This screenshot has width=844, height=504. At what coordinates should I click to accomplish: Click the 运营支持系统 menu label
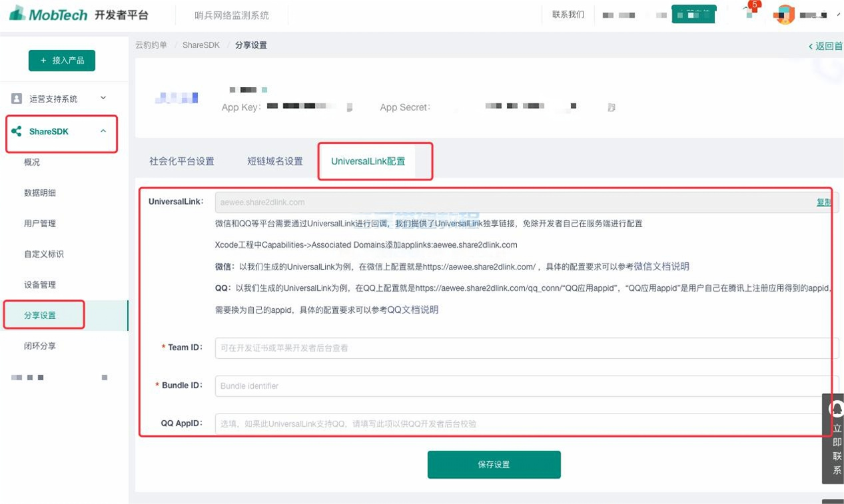tap(53, 99)
